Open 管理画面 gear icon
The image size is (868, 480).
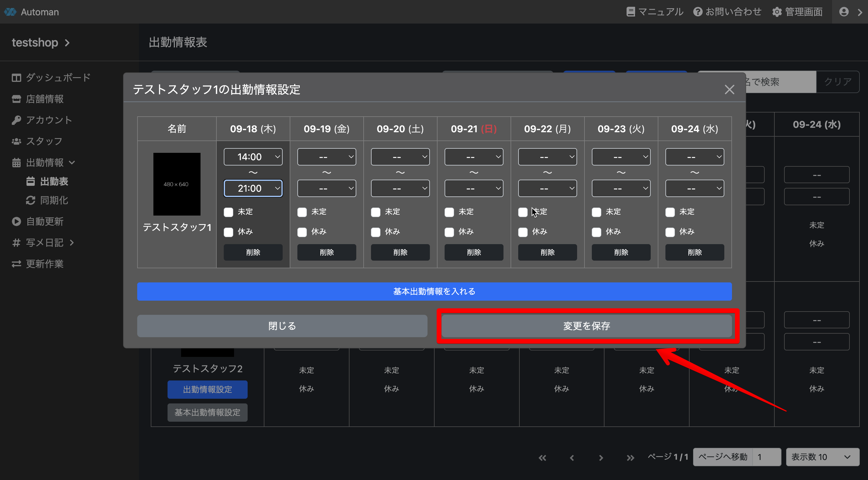(777, 12)
